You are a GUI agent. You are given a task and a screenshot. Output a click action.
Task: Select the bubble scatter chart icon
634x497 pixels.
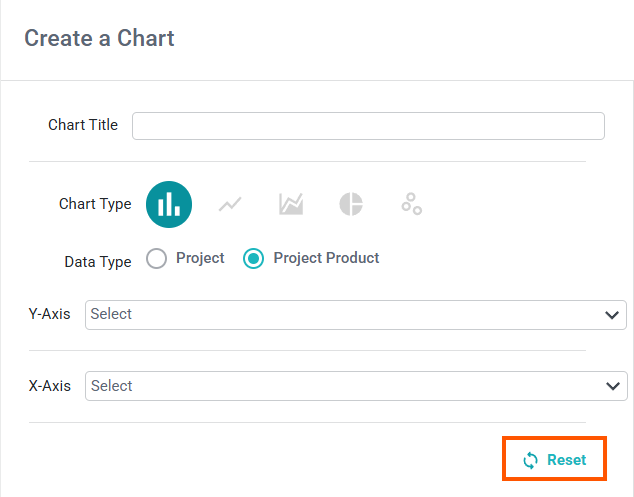coord(412,204)
